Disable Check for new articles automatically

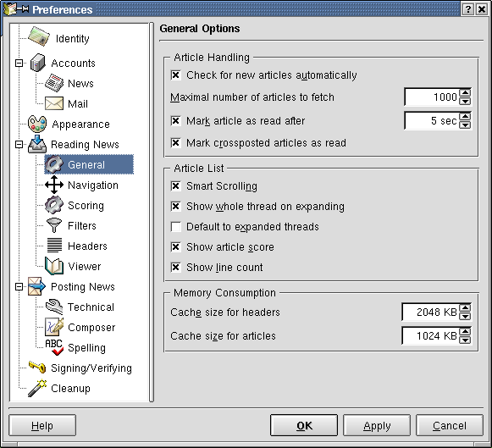[x=176, y=75]
